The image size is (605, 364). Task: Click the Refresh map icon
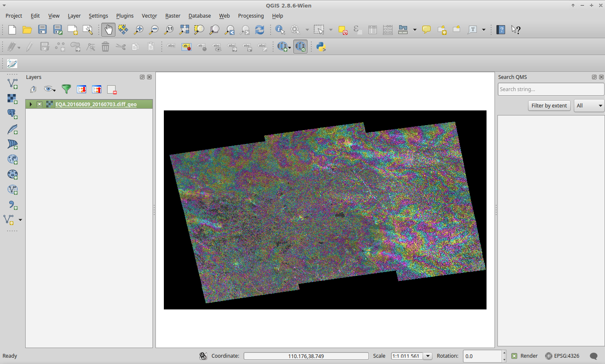point(260,30)
